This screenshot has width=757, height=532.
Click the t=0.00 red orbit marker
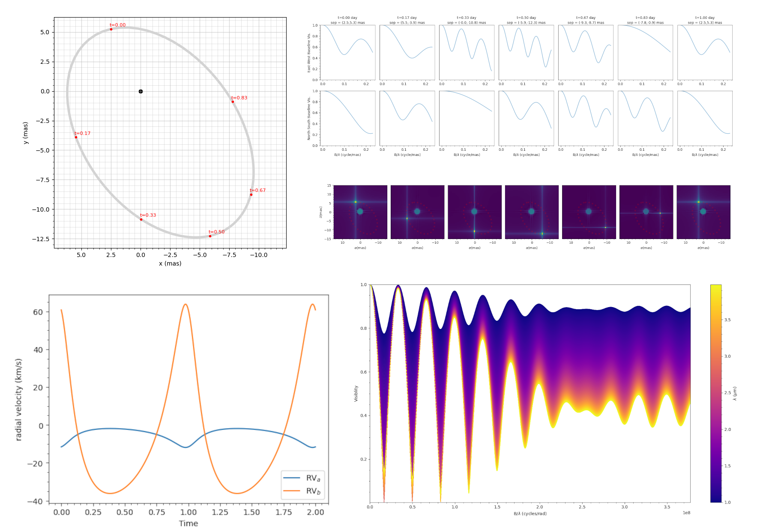click(111, 29)
